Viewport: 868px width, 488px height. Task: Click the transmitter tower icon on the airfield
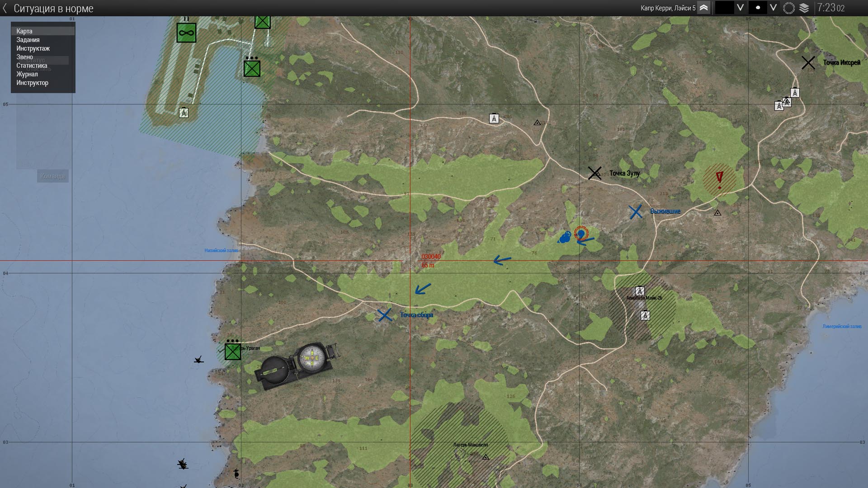(184, 113)
